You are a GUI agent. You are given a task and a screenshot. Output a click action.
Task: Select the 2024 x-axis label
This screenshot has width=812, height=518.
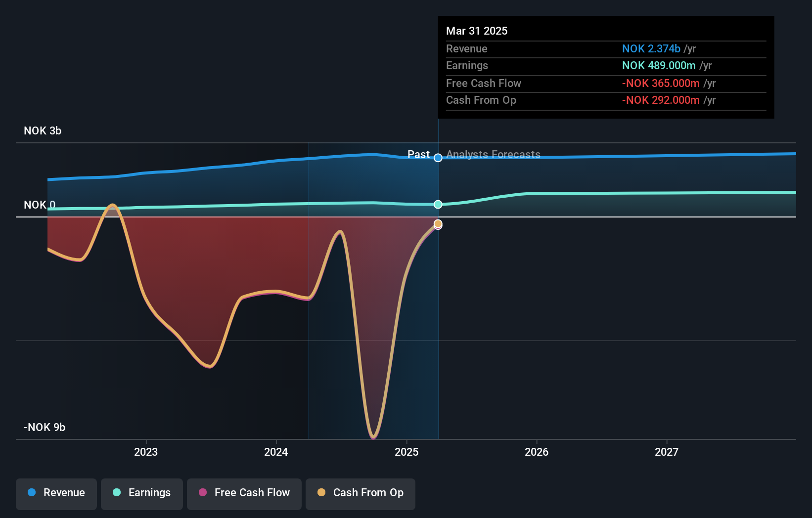coord(276,452)
